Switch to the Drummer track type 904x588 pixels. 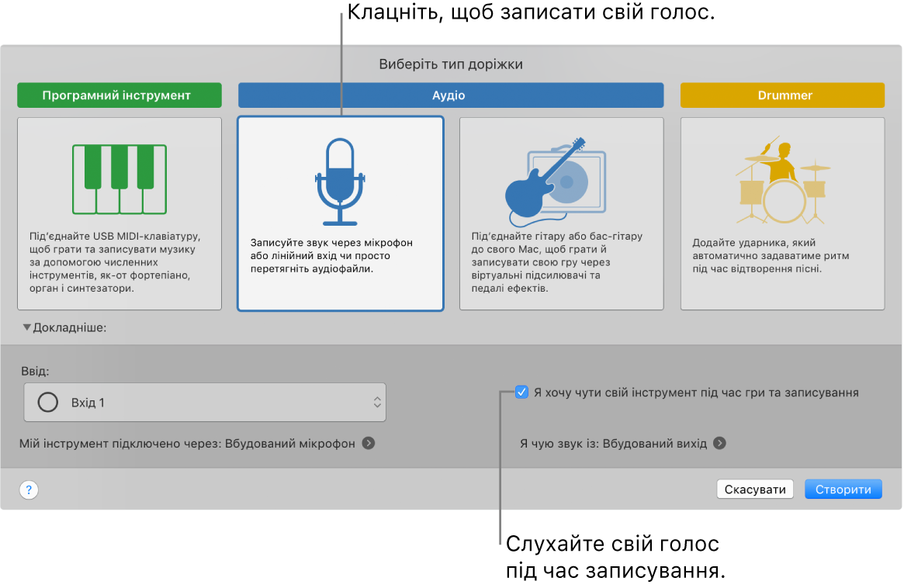click(781, 95)
